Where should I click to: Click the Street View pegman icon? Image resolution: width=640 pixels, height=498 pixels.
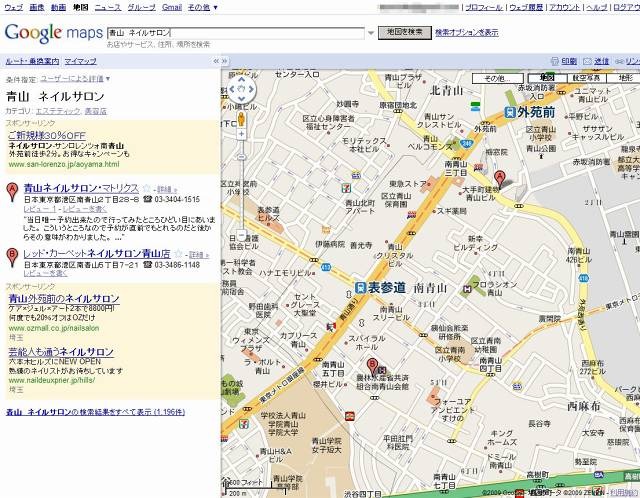[241, 119]
